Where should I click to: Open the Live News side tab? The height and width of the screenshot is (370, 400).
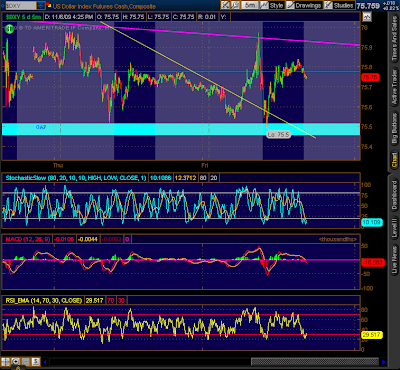395,260
